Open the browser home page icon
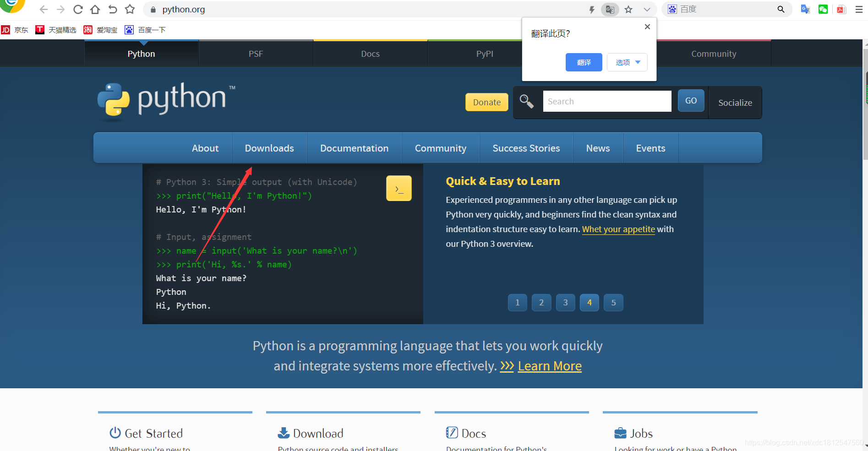This screenshot has width=868, height=451. tap(95, 9)
